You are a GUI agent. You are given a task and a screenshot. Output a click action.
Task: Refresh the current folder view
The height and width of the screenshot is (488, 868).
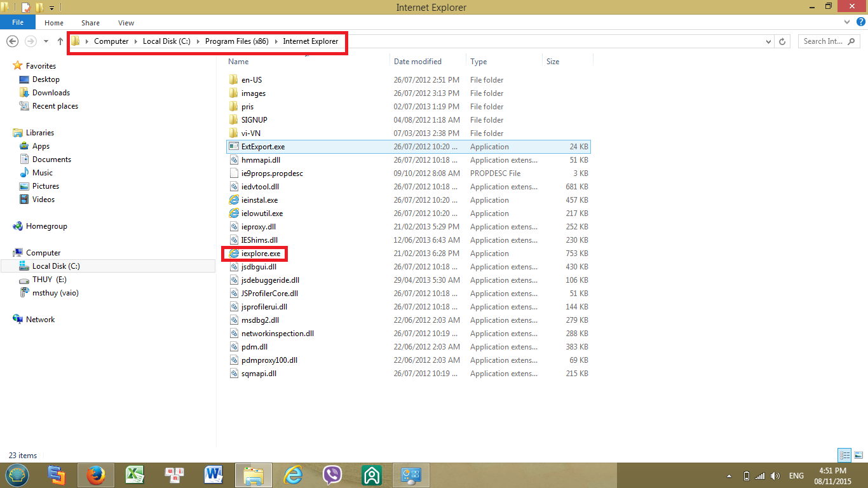click(782, 41)
